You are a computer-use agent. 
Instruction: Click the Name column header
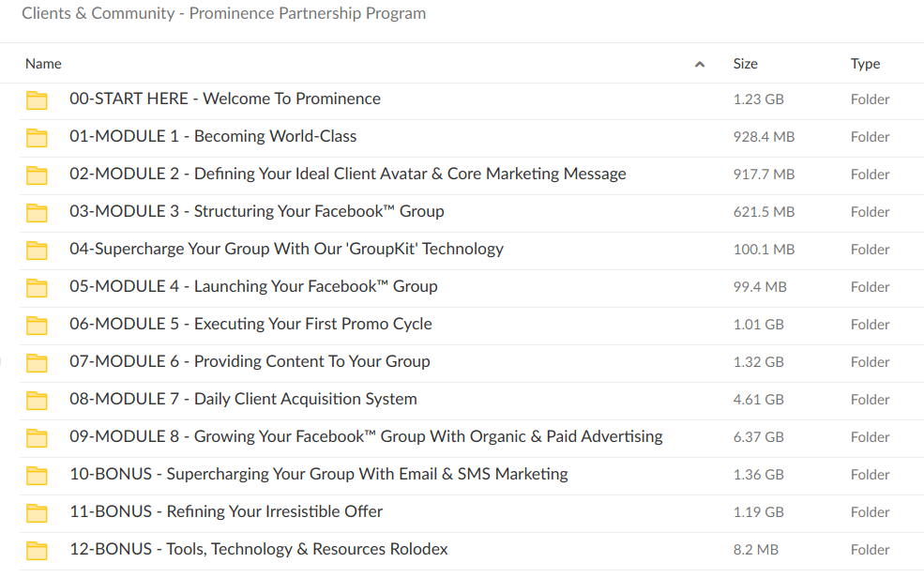43,64
